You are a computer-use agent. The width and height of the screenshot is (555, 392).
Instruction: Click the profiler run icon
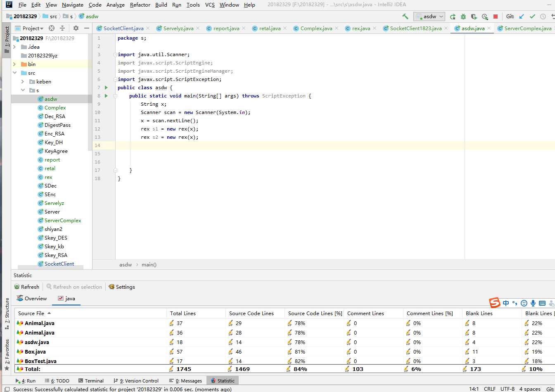pyautogui.click(x=485, y=17)
